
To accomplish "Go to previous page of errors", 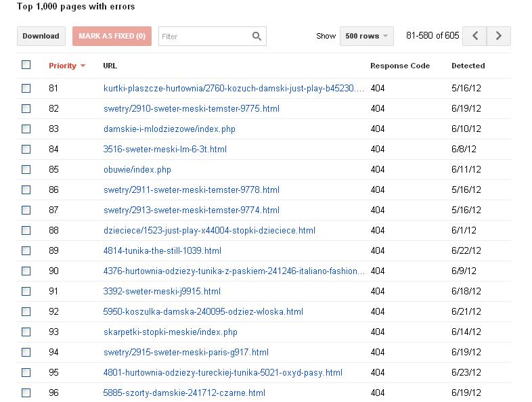I will coord(474,36).
